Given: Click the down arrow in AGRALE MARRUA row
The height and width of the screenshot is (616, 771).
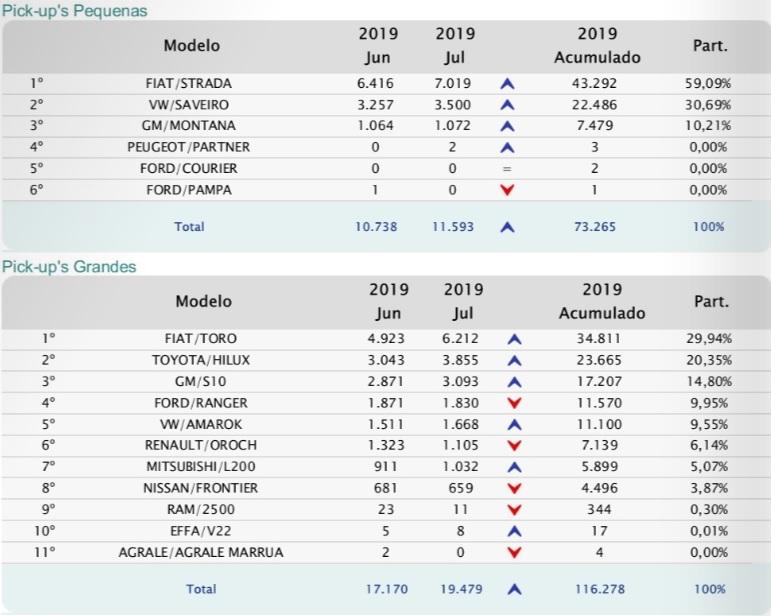Looking at the screenshot, I should pos(514,553).
